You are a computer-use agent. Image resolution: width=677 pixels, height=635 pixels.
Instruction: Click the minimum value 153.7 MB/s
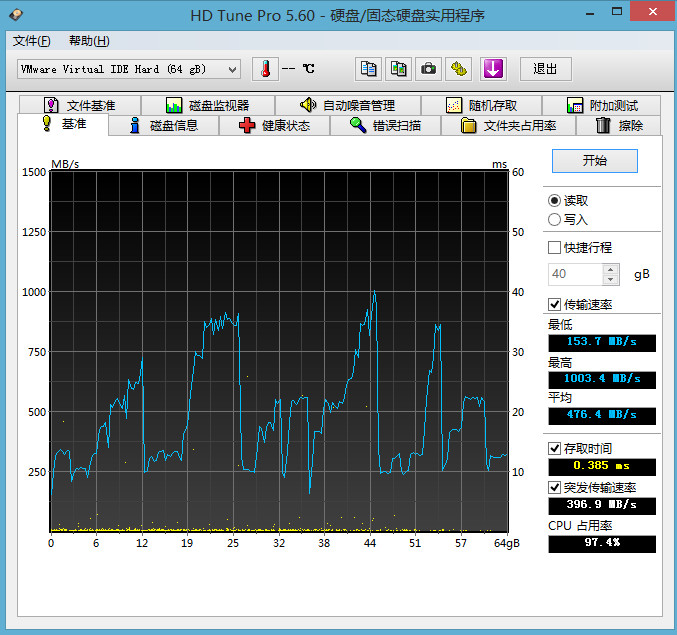point(602,342)
